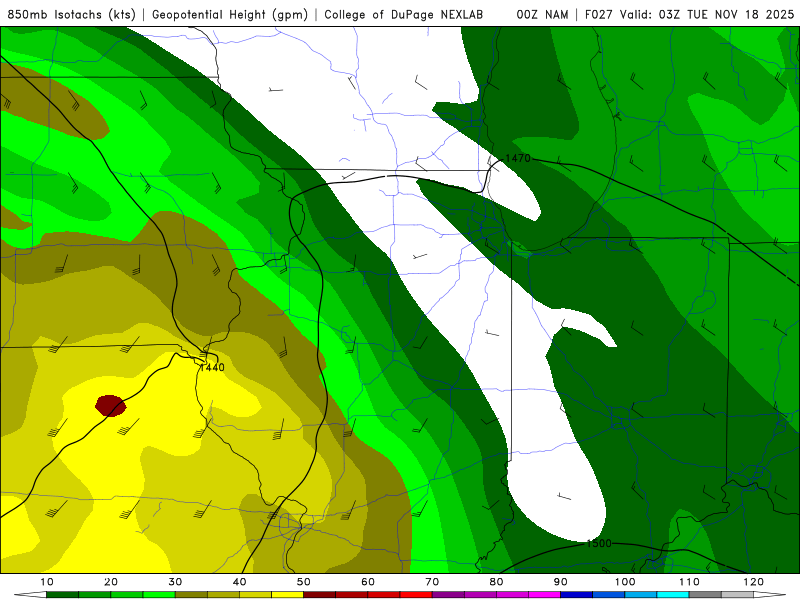800x600 pixels.
Task: Click the "850mb Isotachs (kts)" title text
Action: (71, 15)
